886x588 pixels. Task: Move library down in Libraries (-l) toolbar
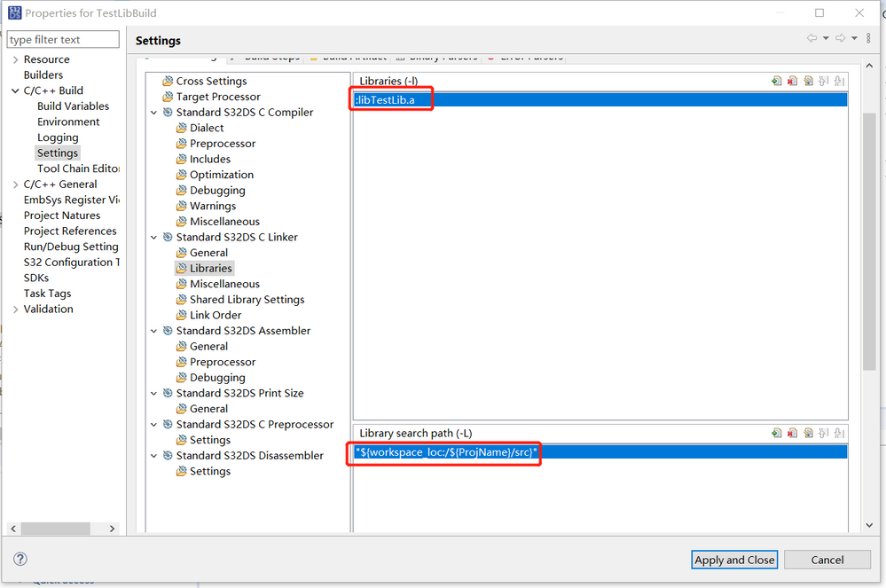(x=840, y=81)
